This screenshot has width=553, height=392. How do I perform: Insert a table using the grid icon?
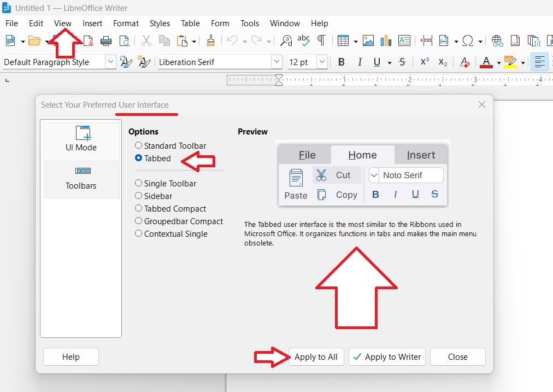coord(343,40)
